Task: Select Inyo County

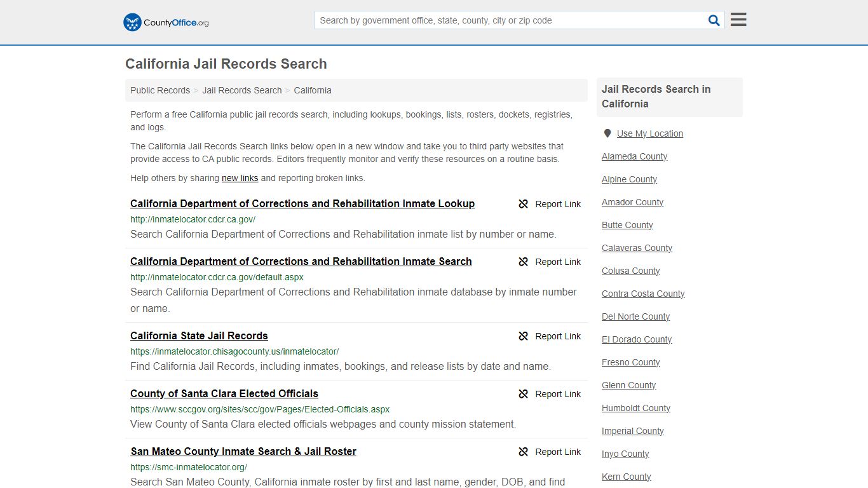Action: click(626, 454)
